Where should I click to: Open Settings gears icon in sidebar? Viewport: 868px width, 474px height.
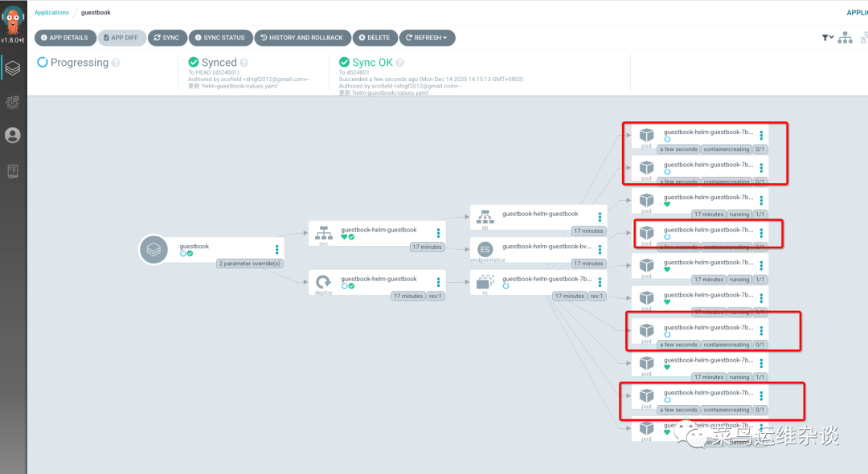pos(13,102)
